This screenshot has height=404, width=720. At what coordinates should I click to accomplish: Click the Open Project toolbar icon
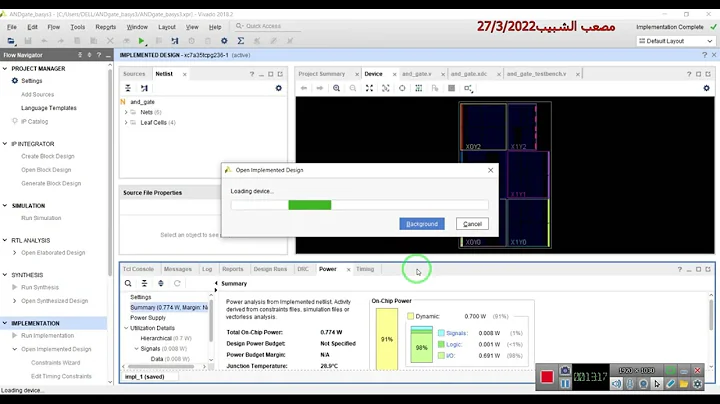11,41
